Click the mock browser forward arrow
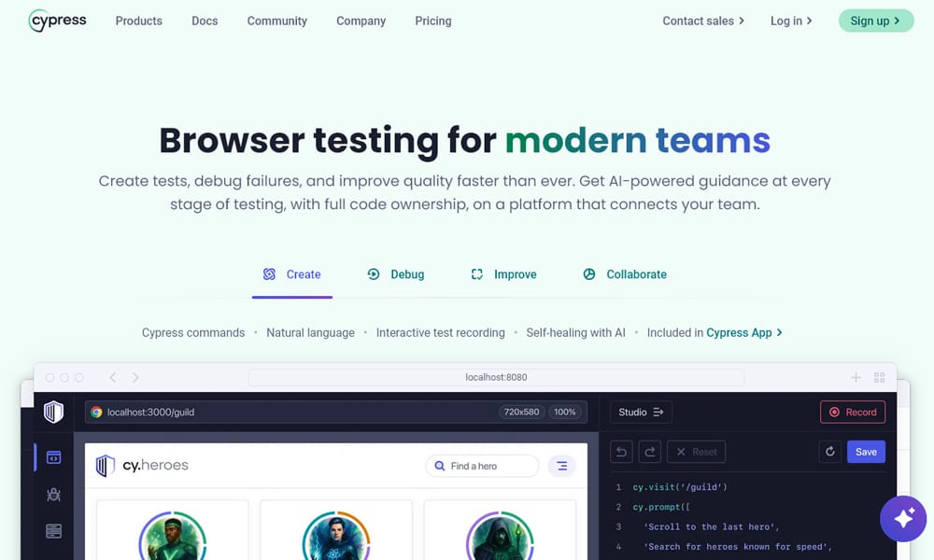This screenshot has width=934, height=560. 135,377
